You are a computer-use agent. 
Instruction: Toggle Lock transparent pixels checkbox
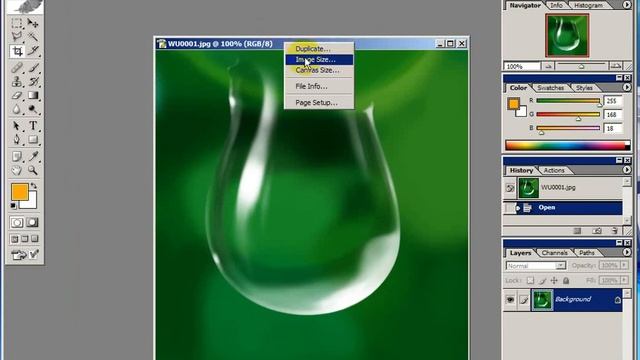(530, 280)
